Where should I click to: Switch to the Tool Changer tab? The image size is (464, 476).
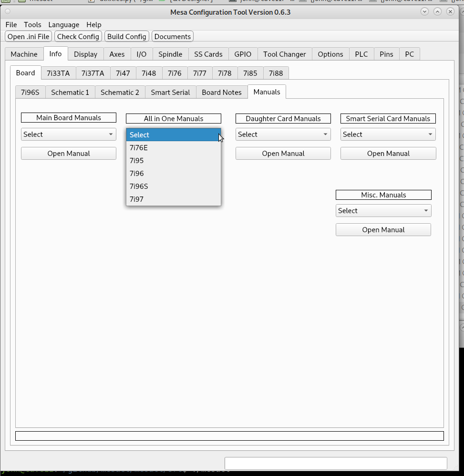284,54
